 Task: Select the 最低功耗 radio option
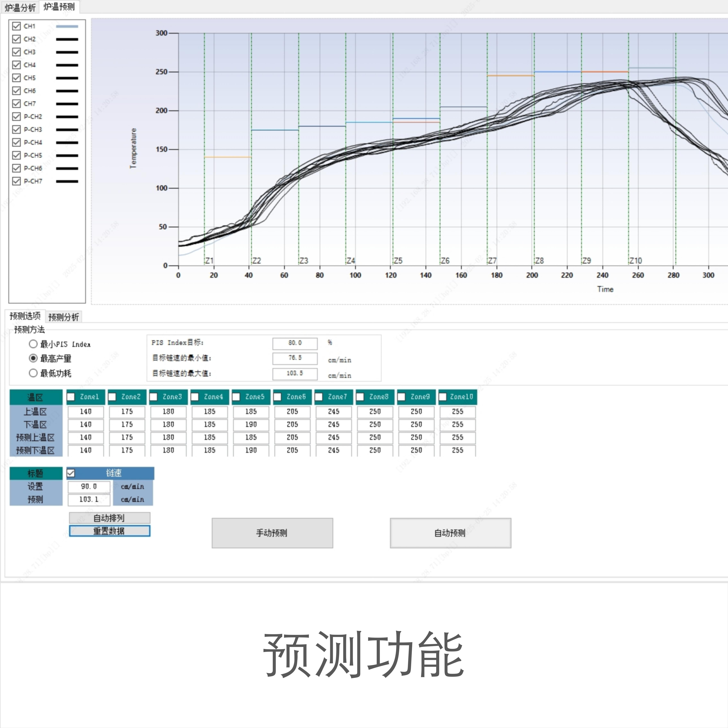coord(33,373)
